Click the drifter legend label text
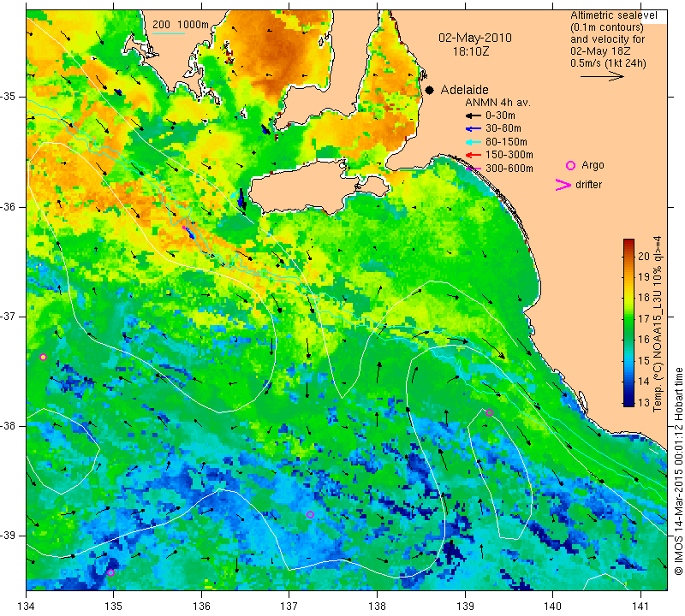This screenshot has width=685, height=616. [588, 185]
